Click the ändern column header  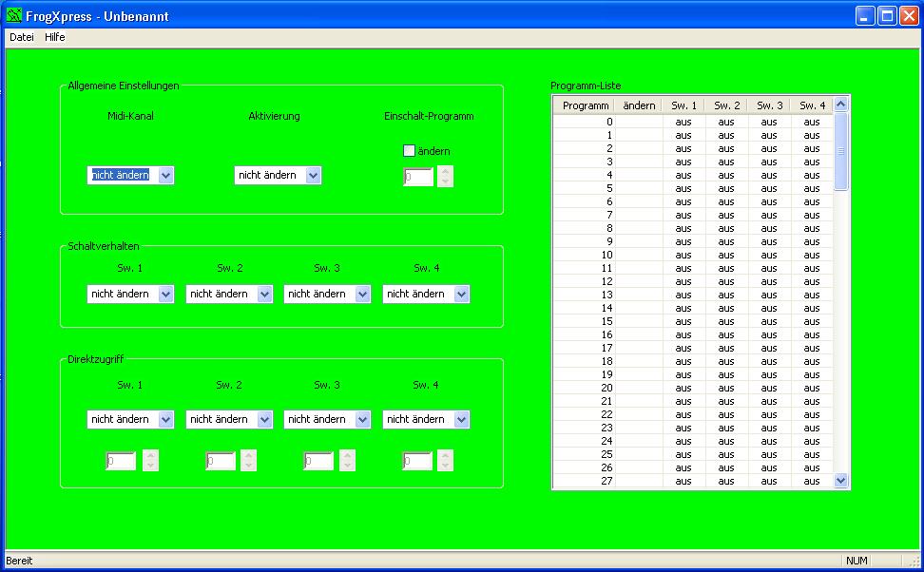click(639, 105)
